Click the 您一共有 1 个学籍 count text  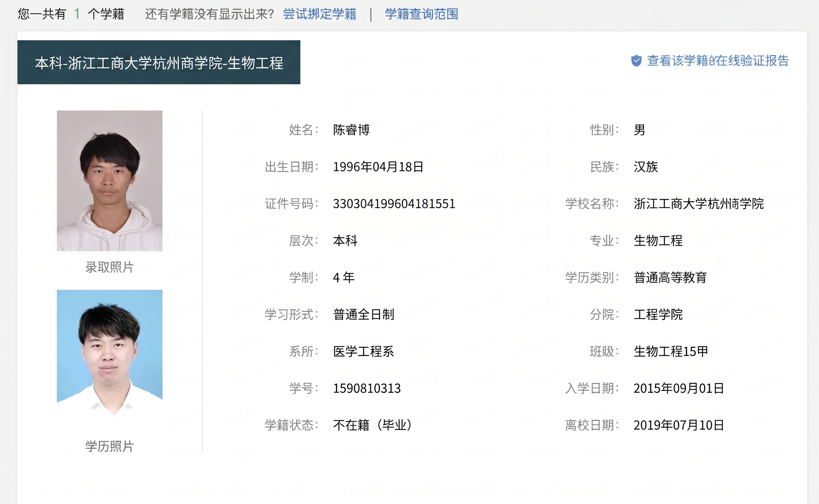71,14
